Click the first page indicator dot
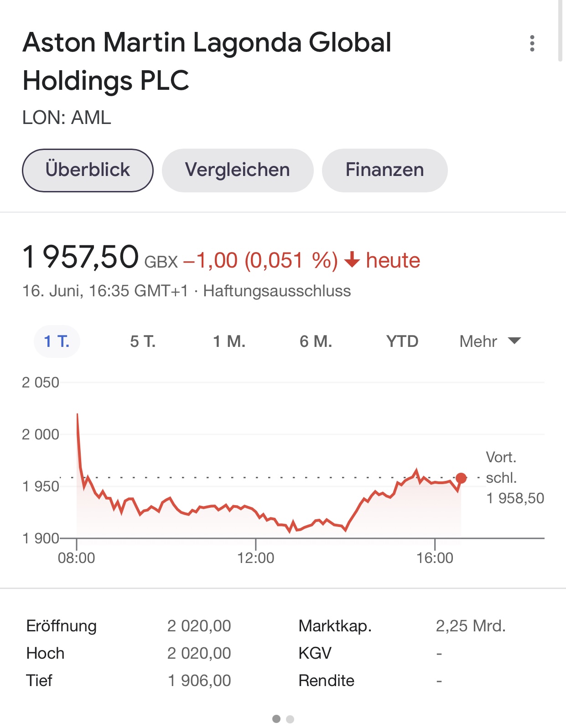Screen dimensions: 566x728 (x=276, y=719)
